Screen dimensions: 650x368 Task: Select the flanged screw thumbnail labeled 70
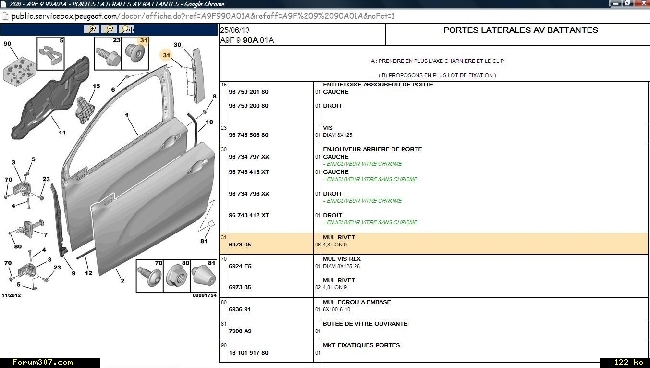(x=150, y=276)
